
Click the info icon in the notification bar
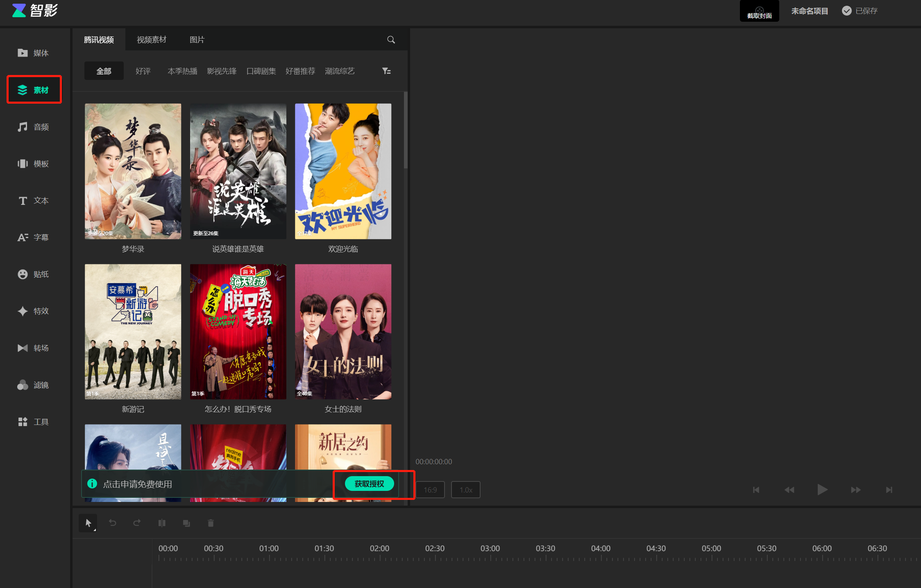pyautogui.click(x=92, y=484)
